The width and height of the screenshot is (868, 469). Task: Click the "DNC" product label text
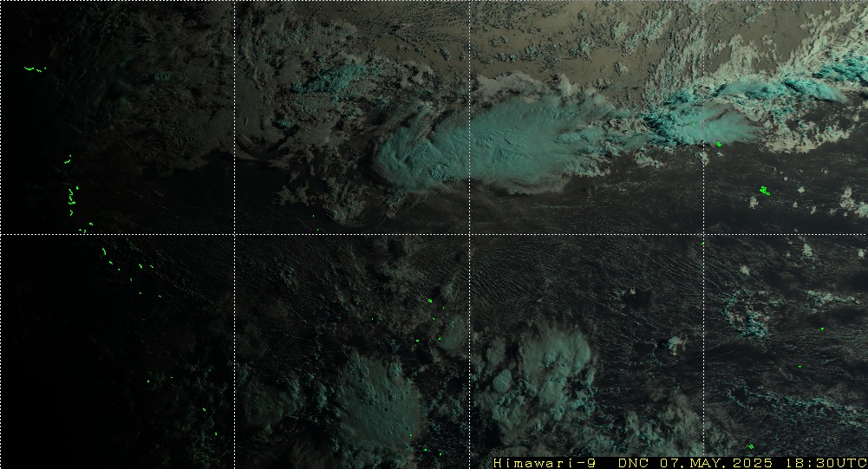pyautogui.click(x=634, y=463)
